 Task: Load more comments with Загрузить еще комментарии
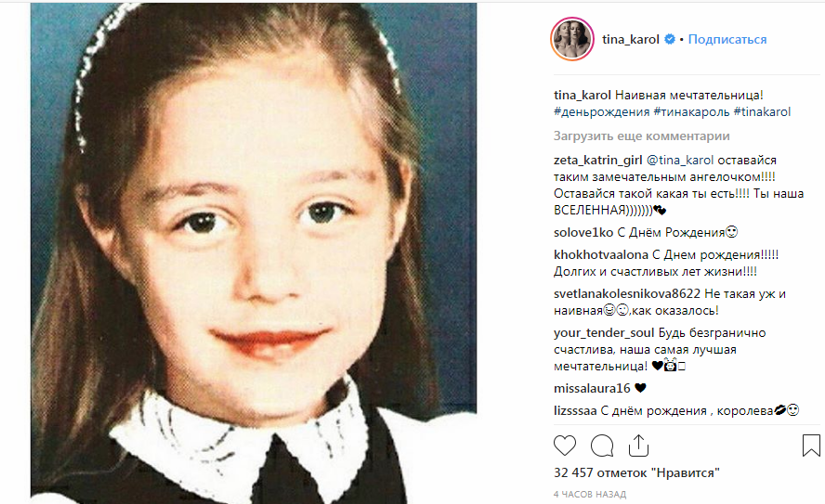pyautogui.click(x=641, y=136)
